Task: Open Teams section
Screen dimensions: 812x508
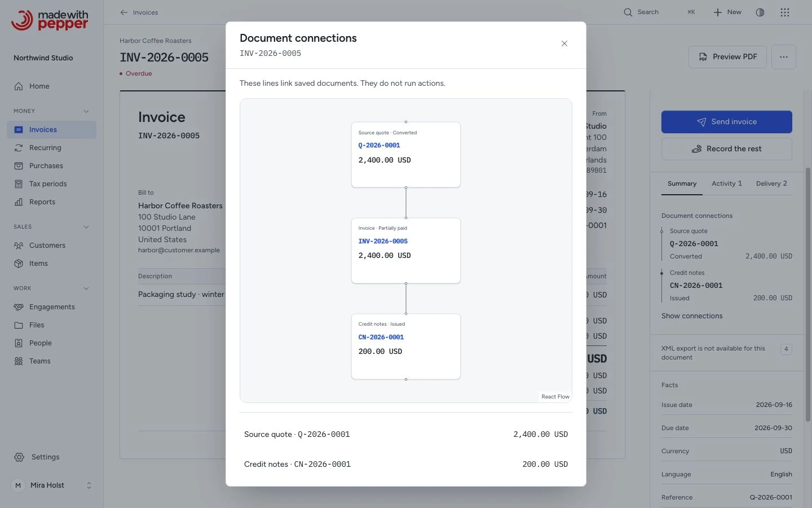Action: coord(51,361)
